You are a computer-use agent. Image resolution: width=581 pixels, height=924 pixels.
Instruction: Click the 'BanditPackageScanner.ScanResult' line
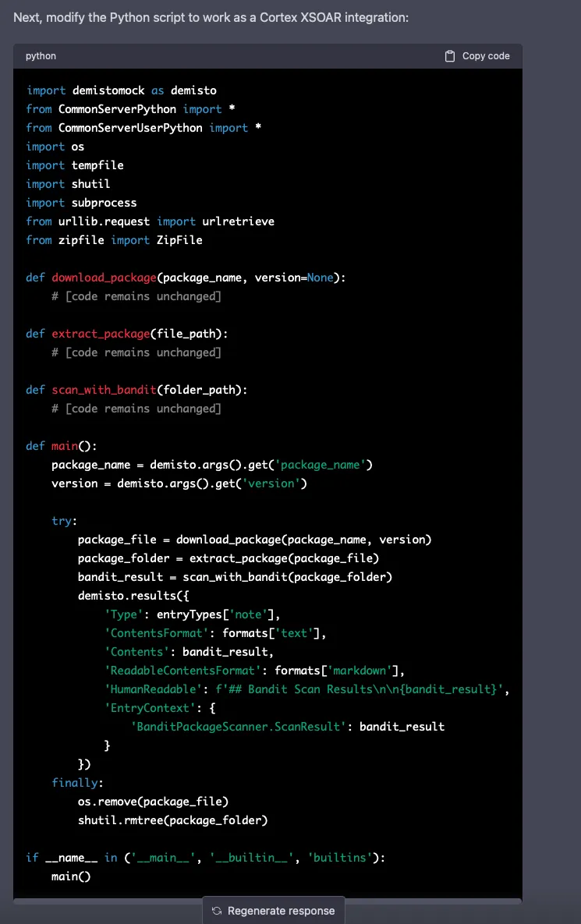coord(288,727)
